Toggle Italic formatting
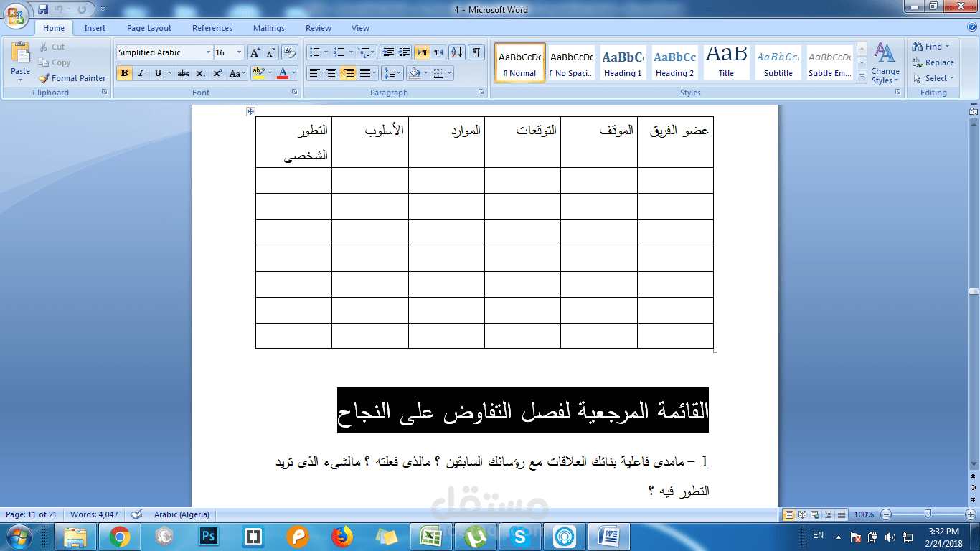Viewport: 980px width, 551px height. (141, 73)
